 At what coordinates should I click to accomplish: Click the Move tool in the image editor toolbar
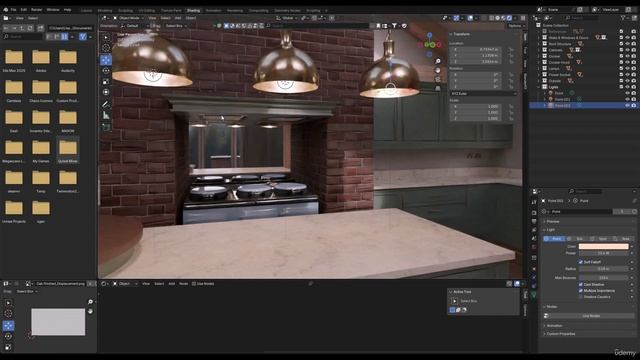point(8,325)
